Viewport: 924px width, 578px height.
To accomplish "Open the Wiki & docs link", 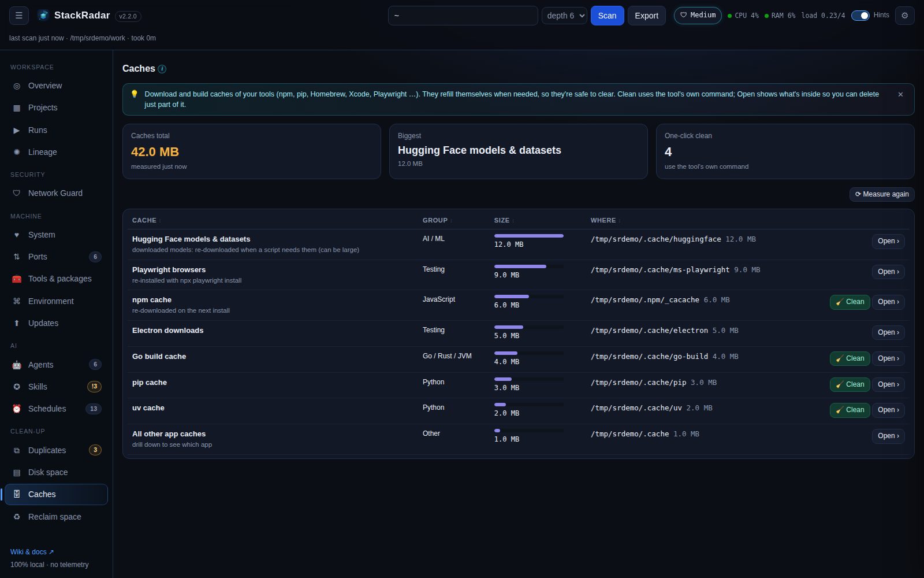I will pyautogui.click(x=32, y=552).
